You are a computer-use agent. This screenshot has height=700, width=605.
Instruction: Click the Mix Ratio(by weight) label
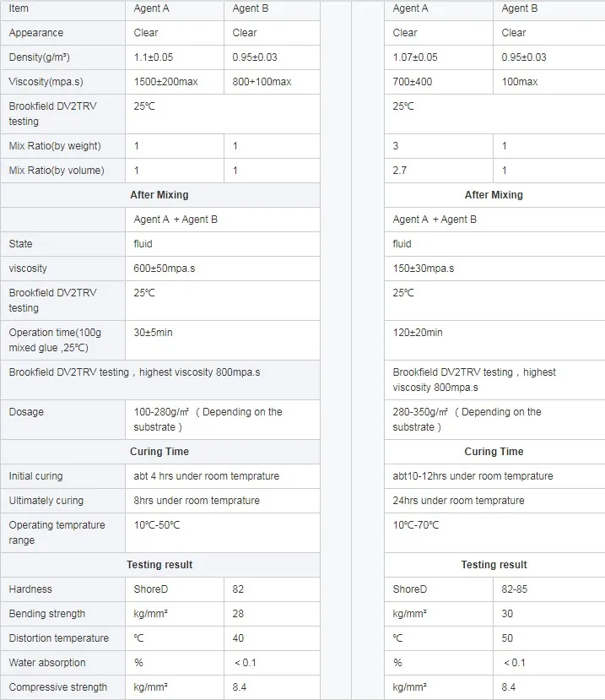point(57,146)
